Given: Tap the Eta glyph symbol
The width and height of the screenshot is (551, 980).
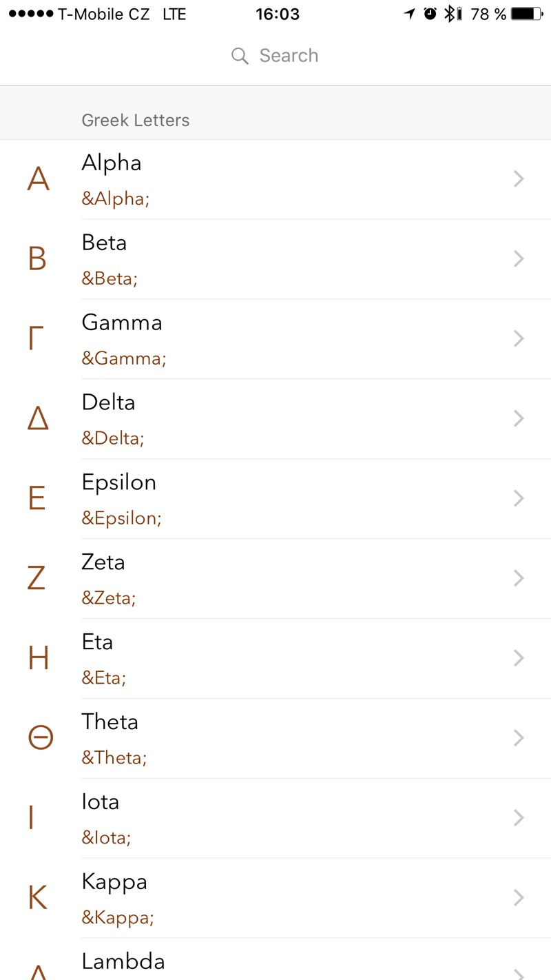Looking at the screenshot, I should tap(39, 658).
